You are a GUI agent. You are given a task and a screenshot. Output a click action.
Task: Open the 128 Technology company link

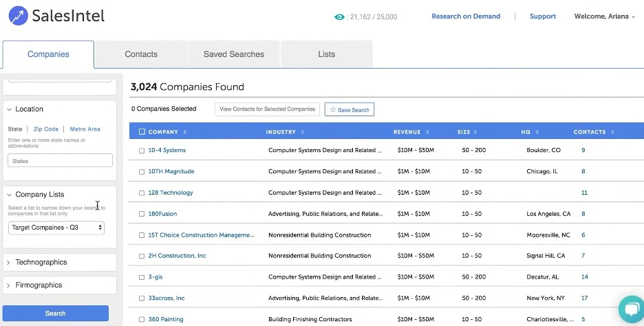(x=171, y=193)
